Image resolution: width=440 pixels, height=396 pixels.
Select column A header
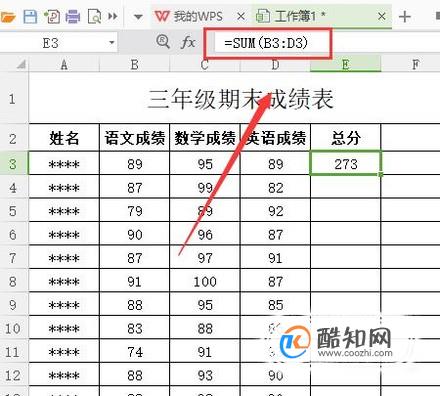[64, 64]
